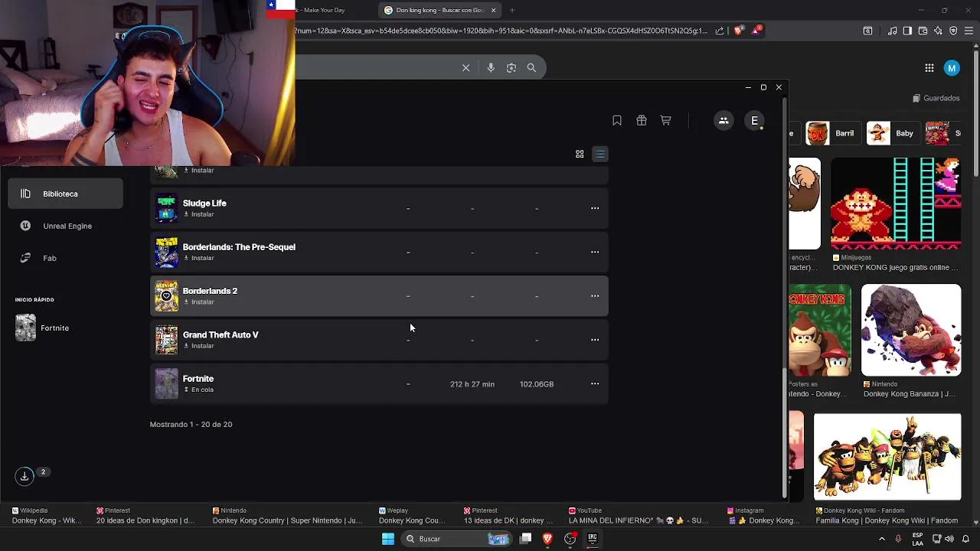
Task: Switch library to grid view
Action: coord(580,154)
